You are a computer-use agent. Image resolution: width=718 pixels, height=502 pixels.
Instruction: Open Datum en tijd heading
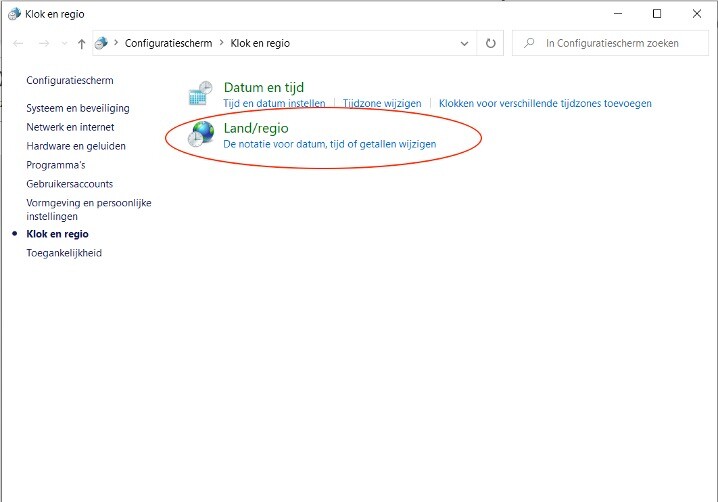(x=264, y=87)
